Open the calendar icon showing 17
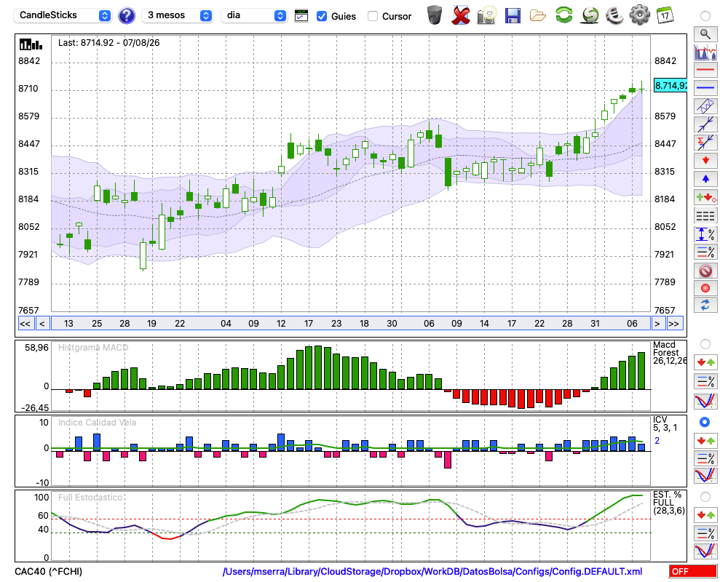The width and height of the screenshot is (728, 582). click(x=665, y=15)
